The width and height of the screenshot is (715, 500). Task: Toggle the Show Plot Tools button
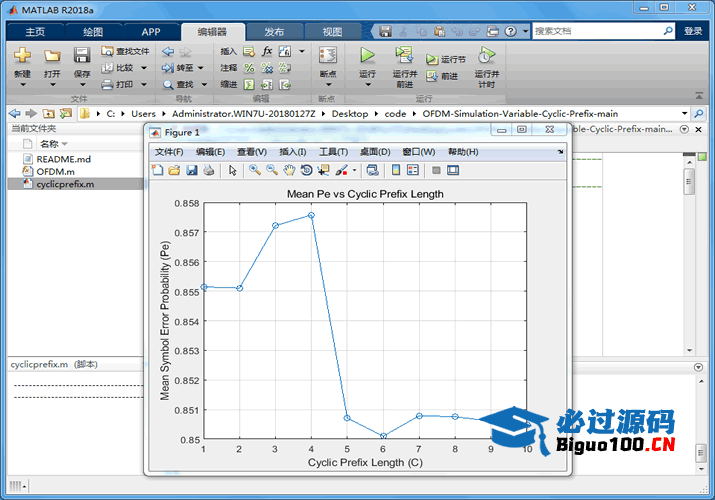pyautogui.click(x=453, y=170)
